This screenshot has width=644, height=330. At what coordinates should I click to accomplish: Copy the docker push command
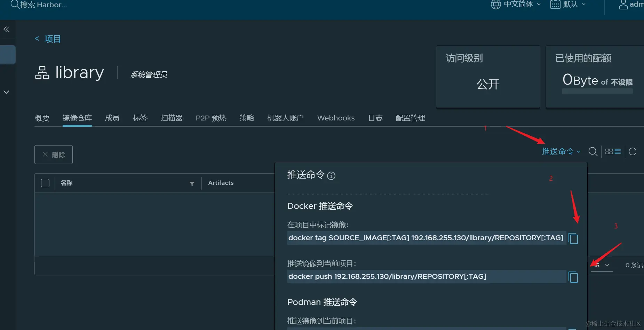point(573,277)
